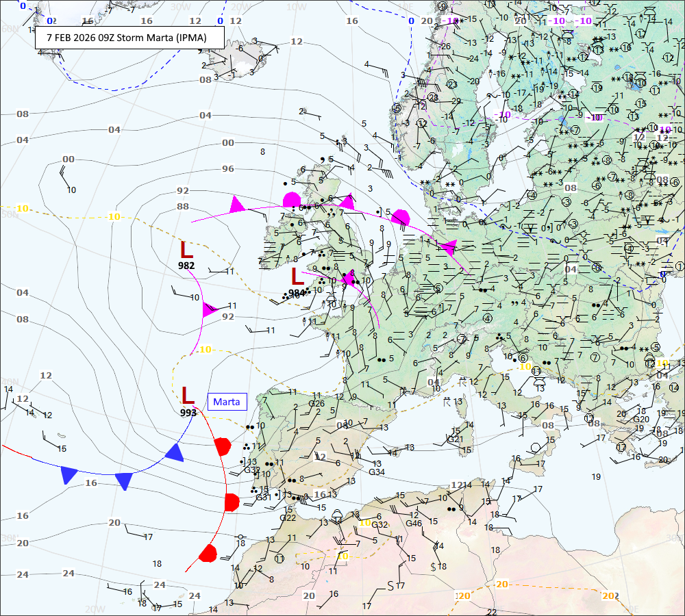Click the middle blue cold-front triangle
The image size is (685, 616).
point(123,480)
